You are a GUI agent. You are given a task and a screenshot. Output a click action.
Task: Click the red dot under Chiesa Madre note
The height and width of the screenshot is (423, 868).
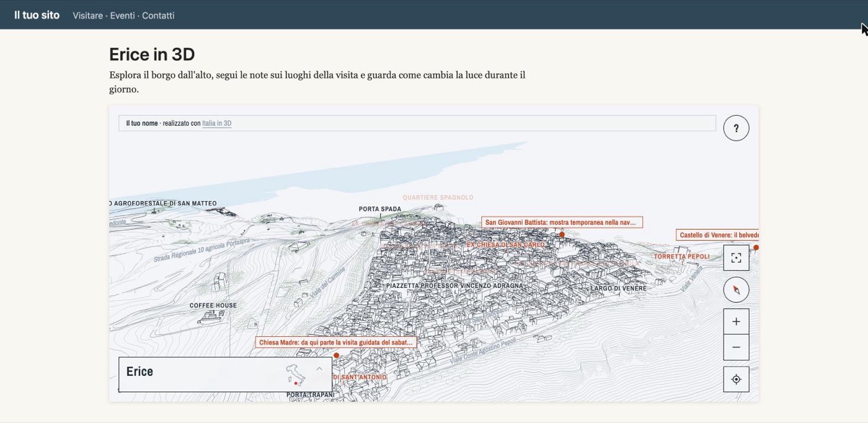[x=336, y=355]
